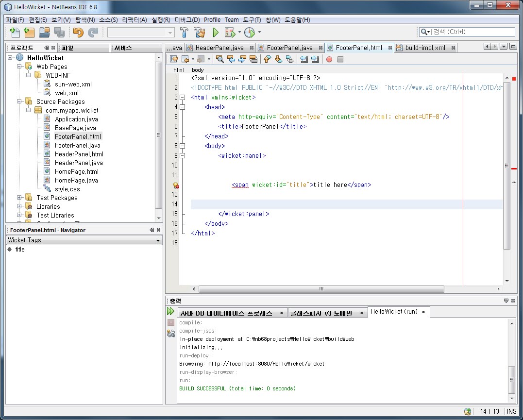Click the search input field
Screen dimensions: 523x420
coord(471,32)
